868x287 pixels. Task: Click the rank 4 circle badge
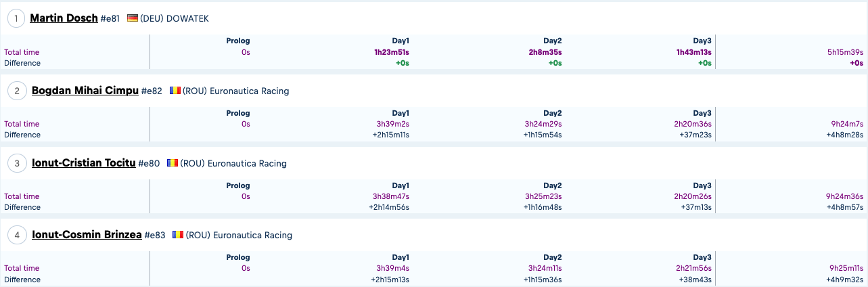pos(17,235)
